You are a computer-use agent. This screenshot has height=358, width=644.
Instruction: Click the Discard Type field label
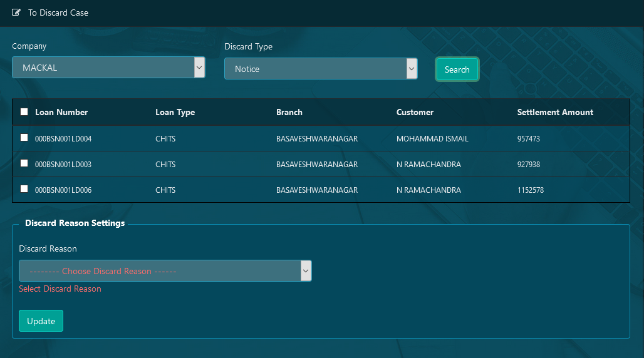click(249, 46)
